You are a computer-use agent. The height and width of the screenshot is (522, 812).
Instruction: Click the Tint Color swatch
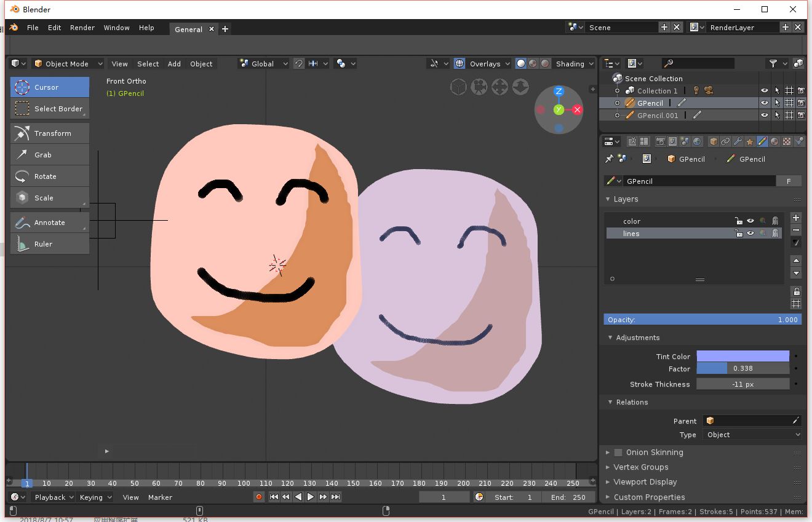742,357
